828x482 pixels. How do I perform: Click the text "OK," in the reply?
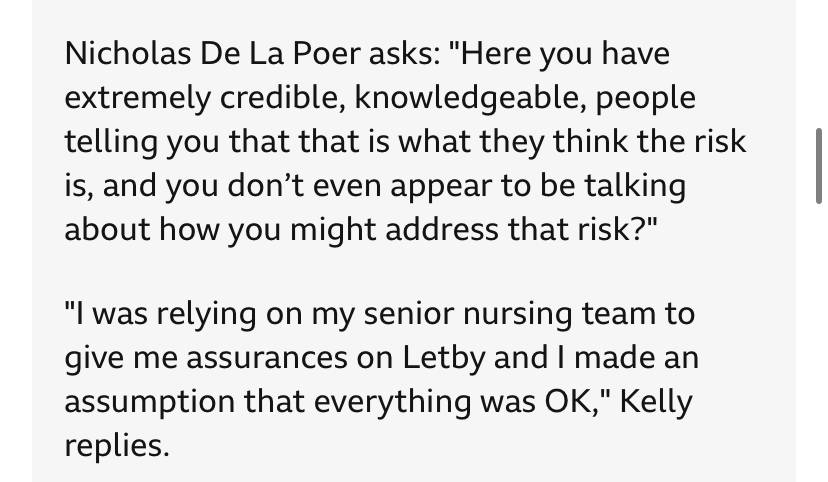pyautogui.click(x=577, y=402)
